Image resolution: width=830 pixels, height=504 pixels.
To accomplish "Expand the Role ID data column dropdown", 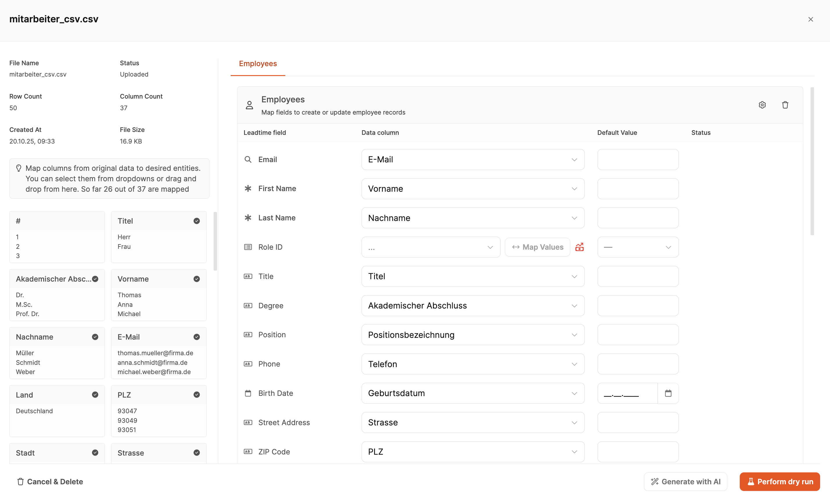I will [430, 247].
